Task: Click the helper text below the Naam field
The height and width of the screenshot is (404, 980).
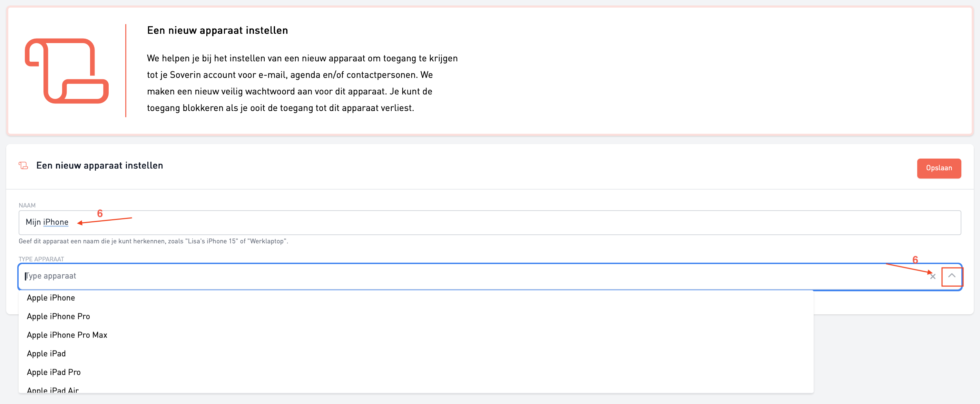Action: 153,241
